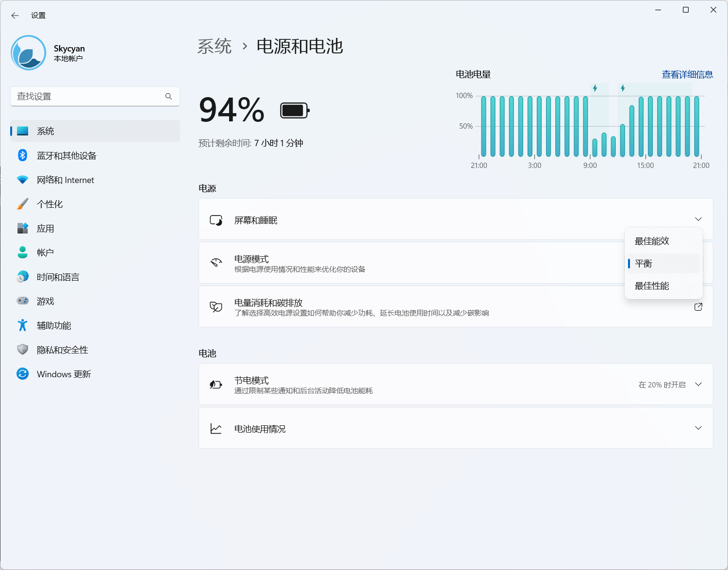The width and height of the screenshot is (728, 570).
Task: Click the 游戏 gamepad icon
Action: [x=23, y=301]
